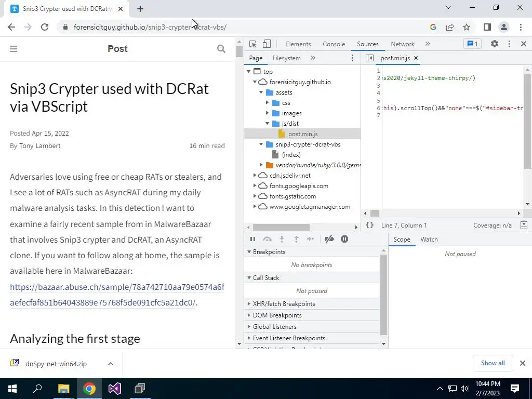Activate the inspect element picker icon
The image size is (532, 399).
pyautogui.click(x=252, y=44)
